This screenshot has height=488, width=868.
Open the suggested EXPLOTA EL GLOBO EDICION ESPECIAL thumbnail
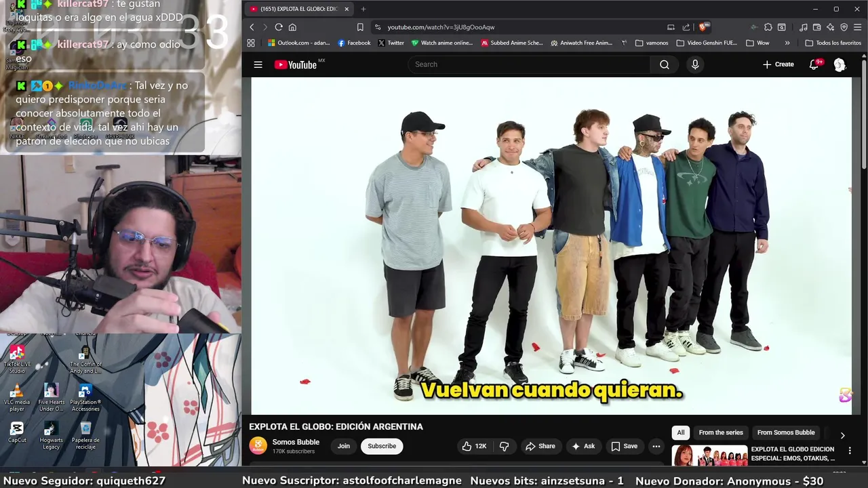[x=709, y=456]
